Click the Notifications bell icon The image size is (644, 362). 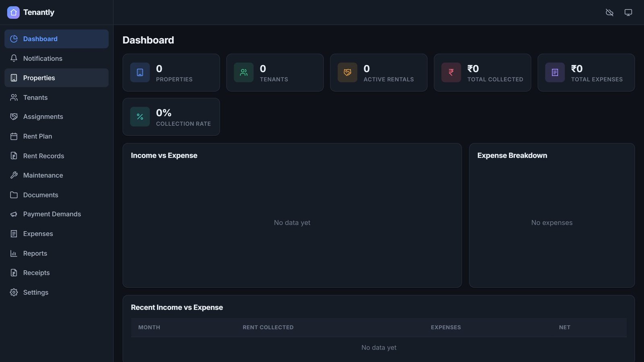click(14, 58)
